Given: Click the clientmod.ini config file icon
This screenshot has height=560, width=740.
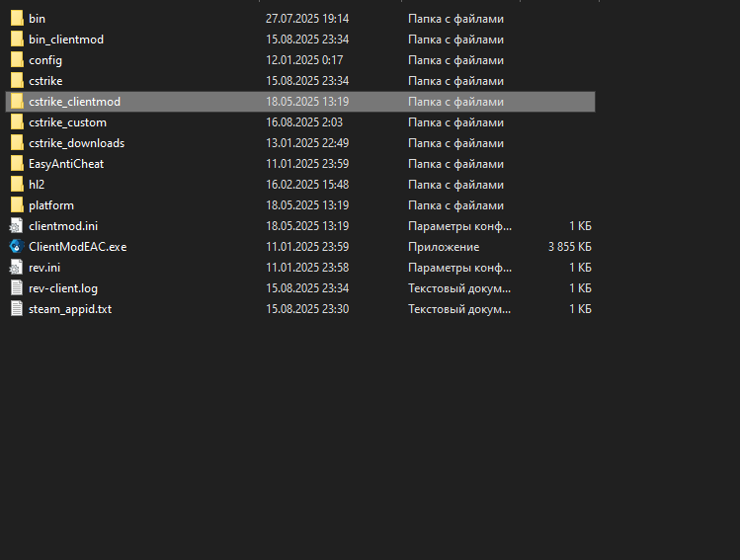Looking at the screenshot, I should point(17,226).
